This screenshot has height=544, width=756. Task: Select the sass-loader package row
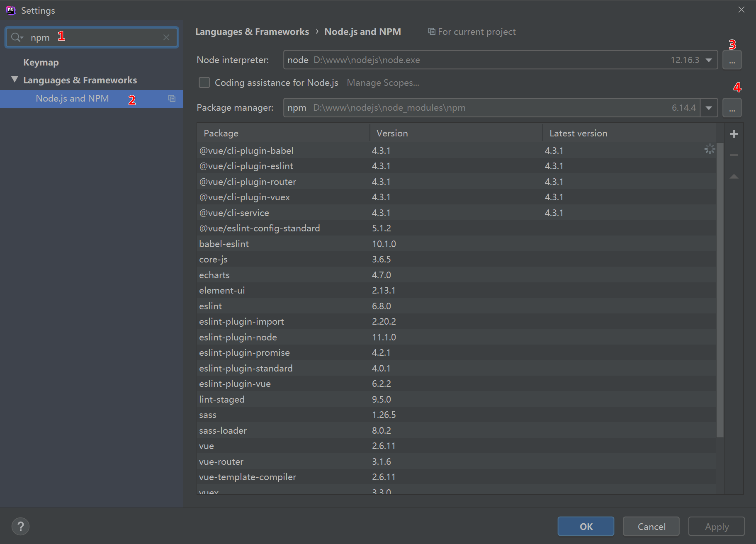point(457,430)
